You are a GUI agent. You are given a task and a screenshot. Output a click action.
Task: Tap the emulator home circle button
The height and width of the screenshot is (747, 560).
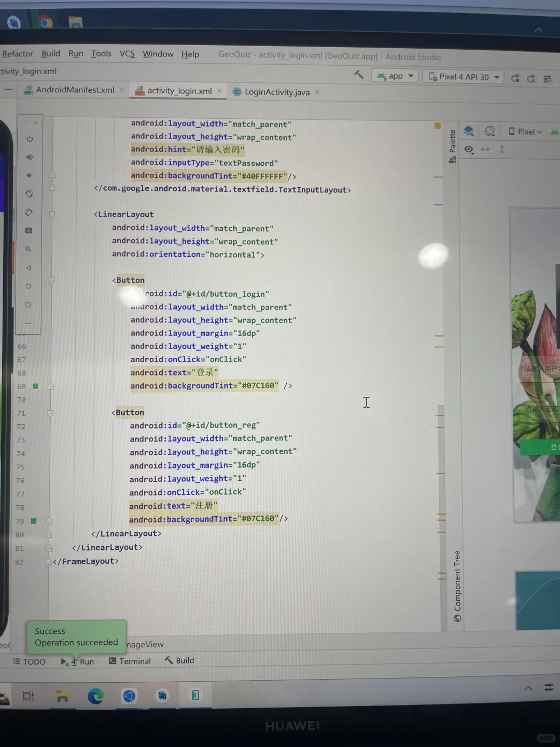(x=28, y=286)
